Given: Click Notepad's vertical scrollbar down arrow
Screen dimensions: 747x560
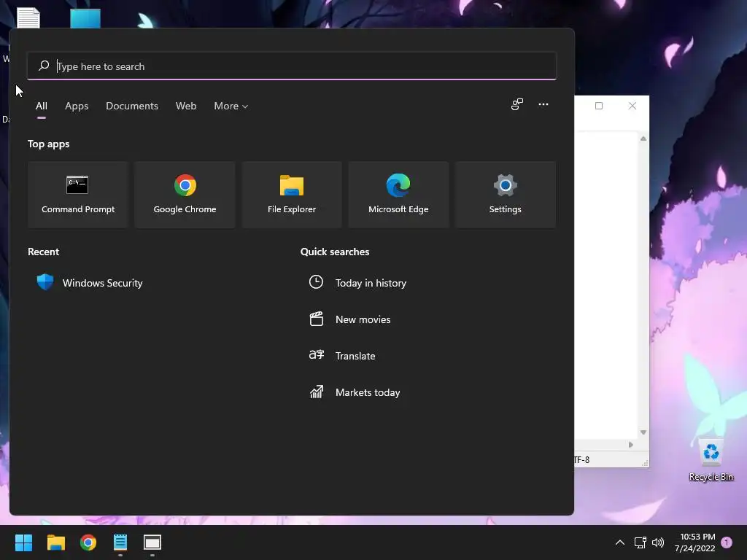Looking at the screenshot, I should pyautogui.click(x=643, y=432).
